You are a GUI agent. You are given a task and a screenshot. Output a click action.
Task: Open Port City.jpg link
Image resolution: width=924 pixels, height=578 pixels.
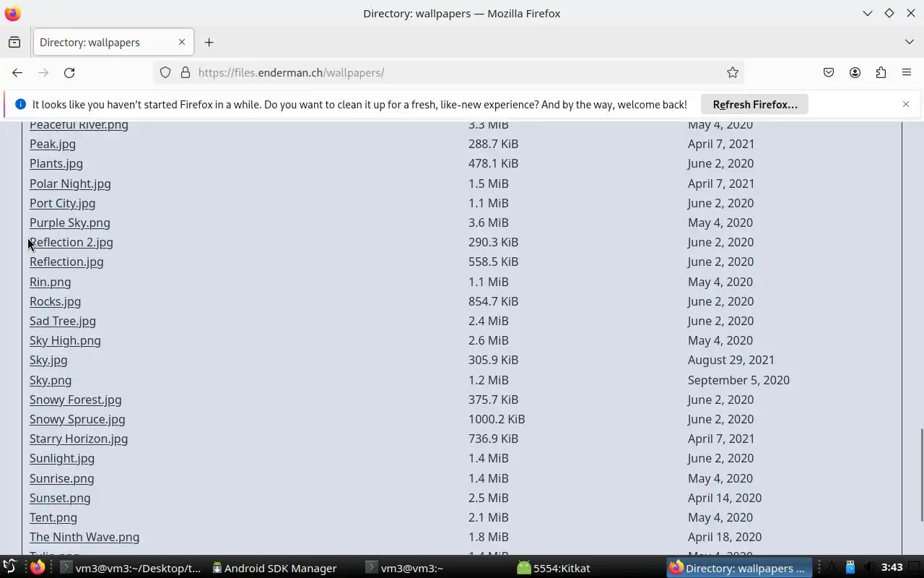point(62,203)
